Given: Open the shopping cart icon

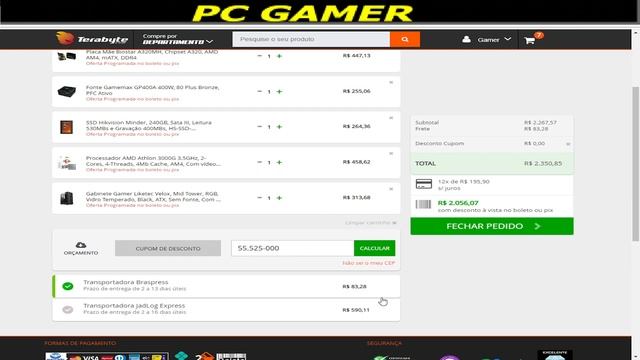Looking at the screenshot, I should pos(529,40).
